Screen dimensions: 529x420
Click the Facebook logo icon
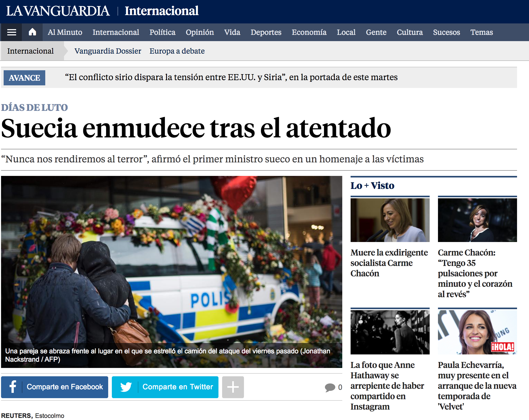tap(13, 387)
